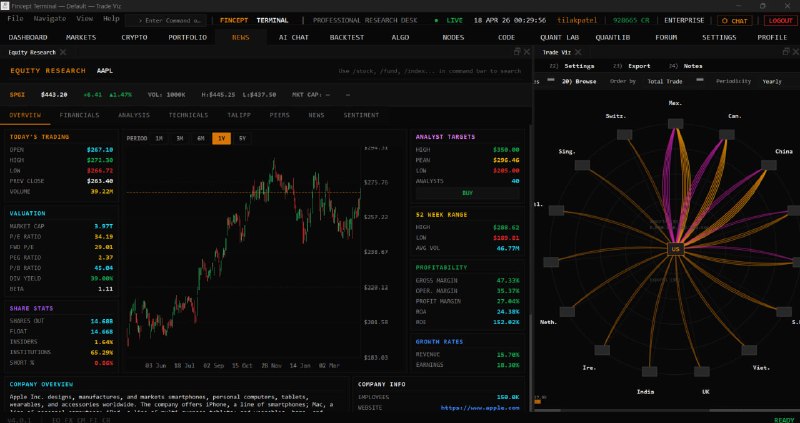Click the orange Logout button
This screenshot has height=423, width=800.
(x=779, y=20)
